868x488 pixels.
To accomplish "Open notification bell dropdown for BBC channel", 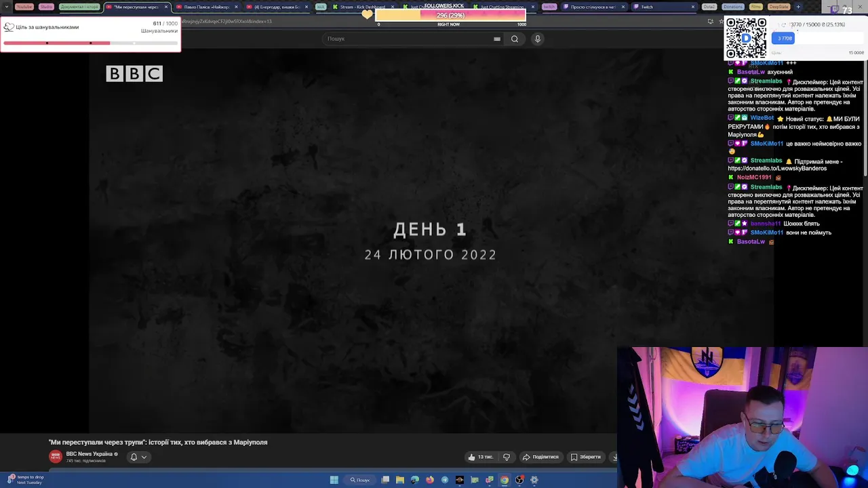I will (138, 457).
